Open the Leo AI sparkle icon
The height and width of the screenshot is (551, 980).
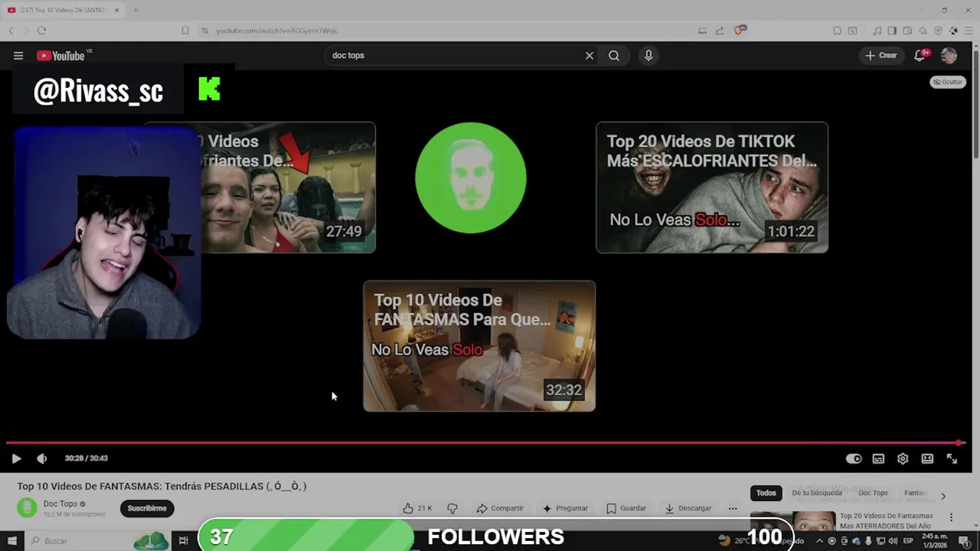click(923, 31)
